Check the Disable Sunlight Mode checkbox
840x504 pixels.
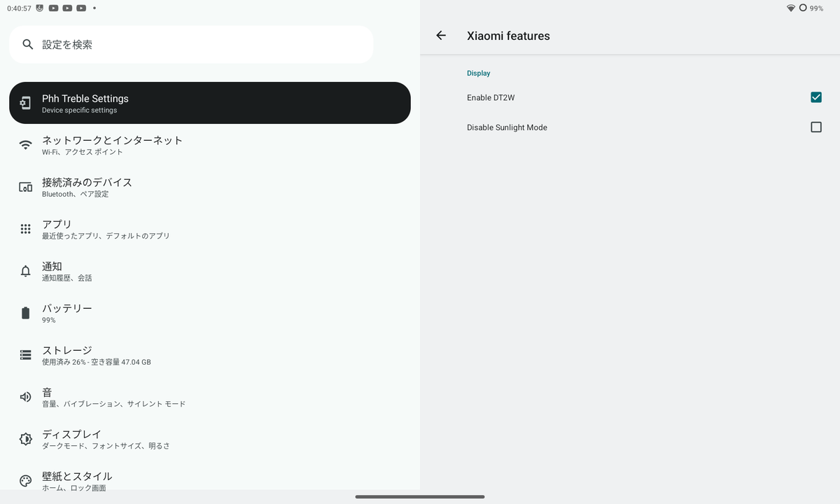(x=816, y=127)
